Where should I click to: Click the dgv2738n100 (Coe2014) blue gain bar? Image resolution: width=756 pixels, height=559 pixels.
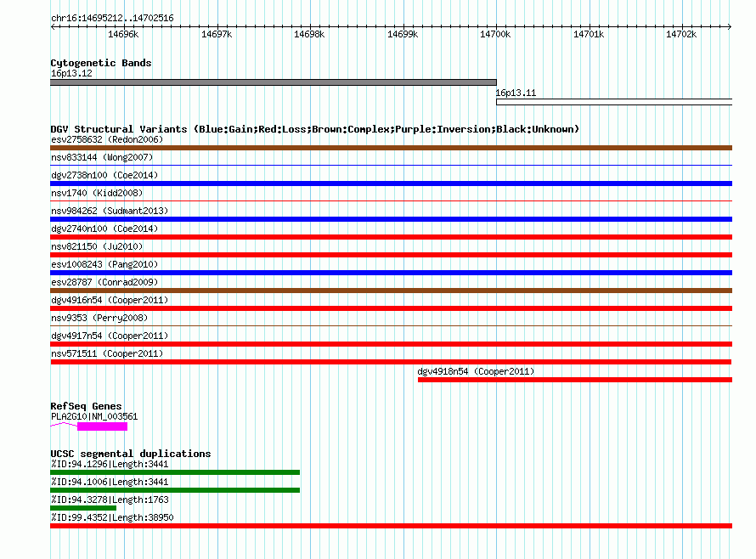tap(391, 184)
